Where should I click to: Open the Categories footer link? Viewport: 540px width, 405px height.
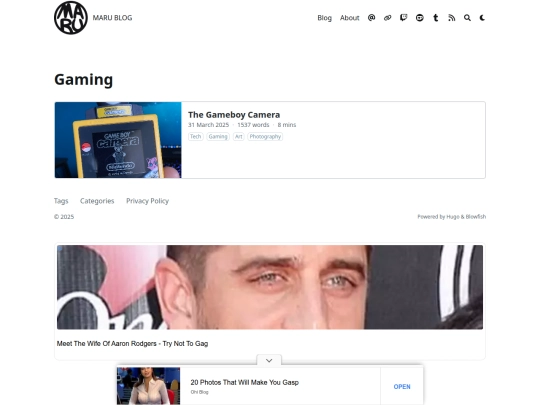[97, 201]
